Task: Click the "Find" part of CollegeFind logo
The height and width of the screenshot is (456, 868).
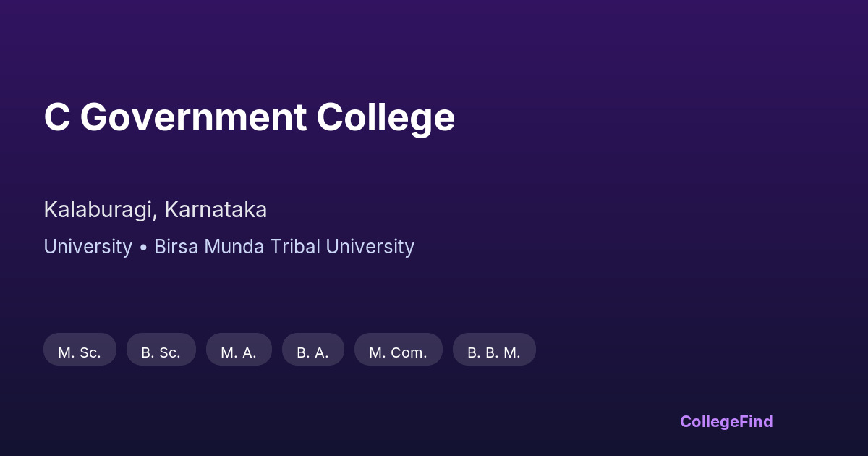Action: (x=757, y=421)
